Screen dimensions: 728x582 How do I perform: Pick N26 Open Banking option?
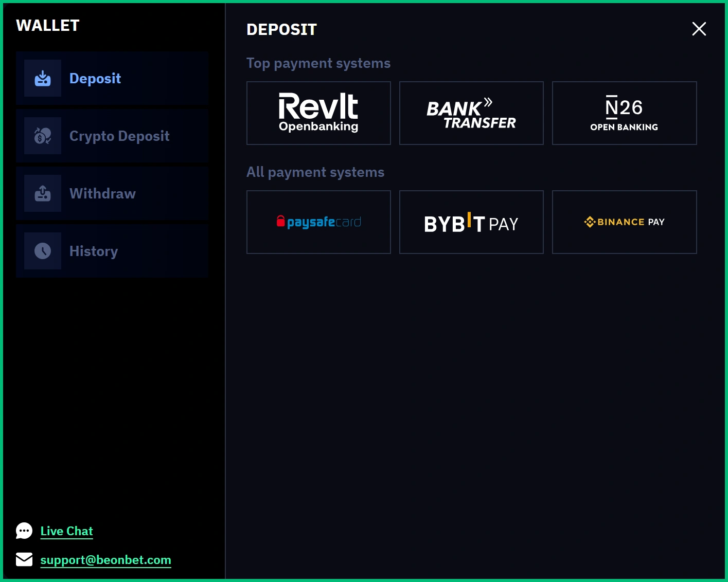624,113
